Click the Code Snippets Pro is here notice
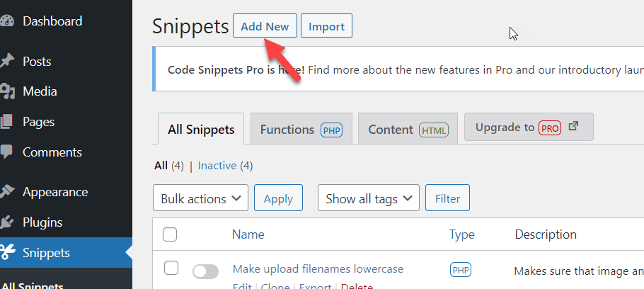 point(398,69)
